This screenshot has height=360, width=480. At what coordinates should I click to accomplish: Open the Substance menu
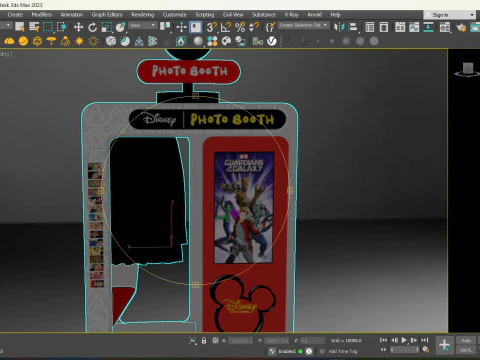(x=264, y=15)
